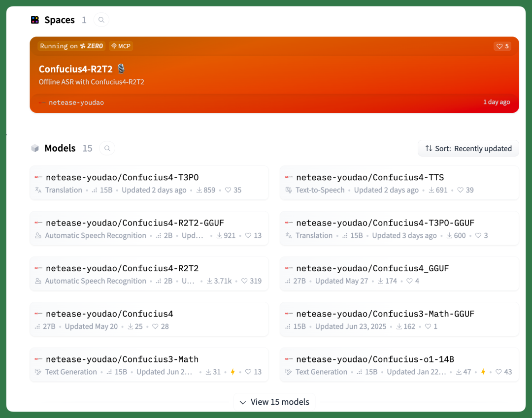This screenshot has height=418, width=532.
Task: Click the heart icon on Confucius3-Math-GGUF
Action: pyautogui.click(x=428, y=326)
